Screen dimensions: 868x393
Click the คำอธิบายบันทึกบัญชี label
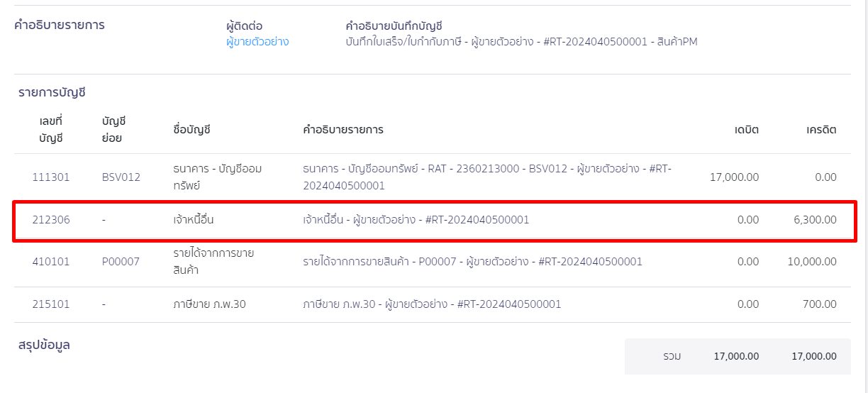394,26
